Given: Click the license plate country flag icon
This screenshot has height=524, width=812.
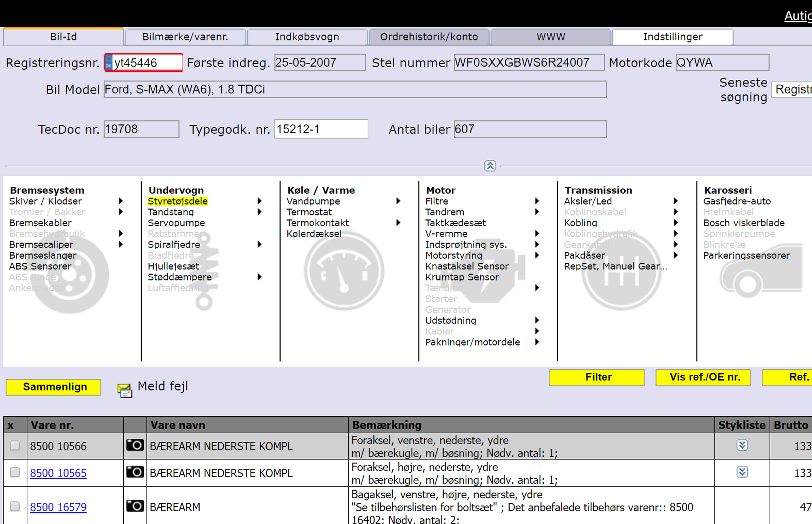Looking at the screenshot, I should pos(109,63).
